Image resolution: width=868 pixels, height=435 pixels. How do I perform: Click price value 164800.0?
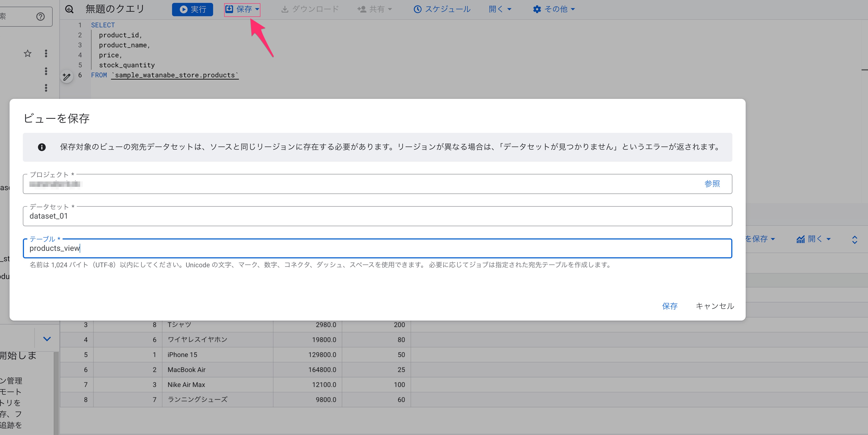(x=322, y=370)
